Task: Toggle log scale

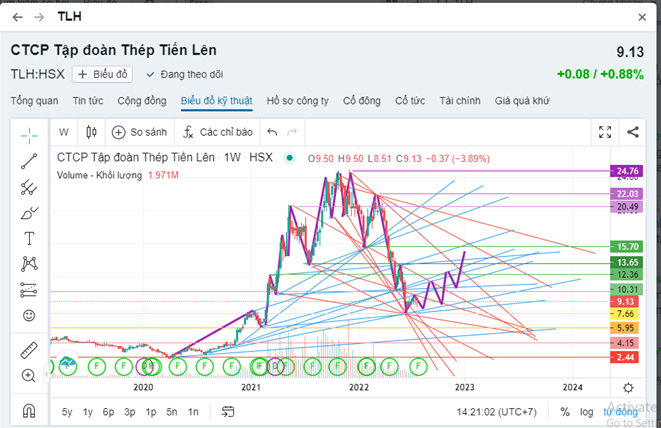Action: click(x=586, y=412)
